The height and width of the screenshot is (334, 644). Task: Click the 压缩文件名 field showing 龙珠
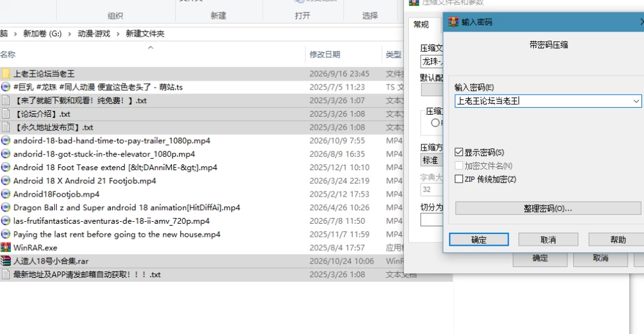pyautogui.click(x=431, y=62)
